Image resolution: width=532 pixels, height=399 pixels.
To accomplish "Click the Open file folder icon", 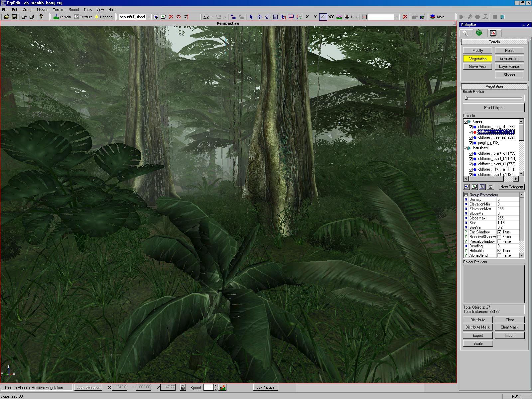I will [x=7, y=17].
